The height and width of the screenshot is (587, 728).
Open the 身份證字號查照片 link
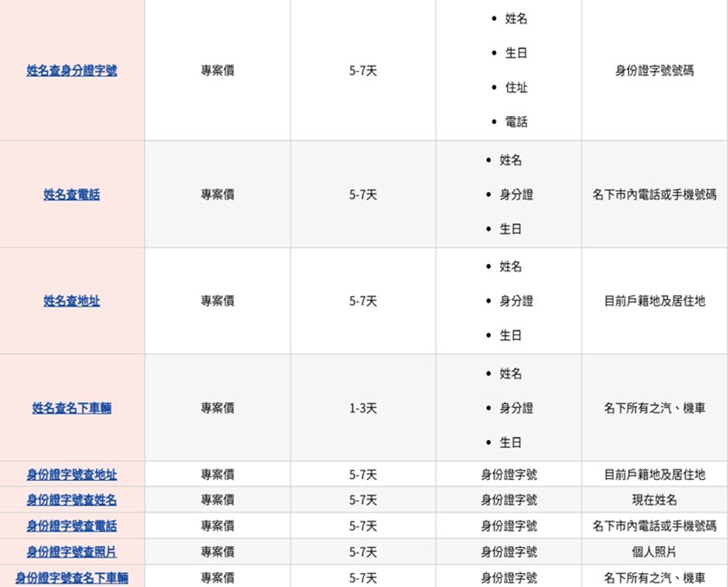tap(72, 552)
